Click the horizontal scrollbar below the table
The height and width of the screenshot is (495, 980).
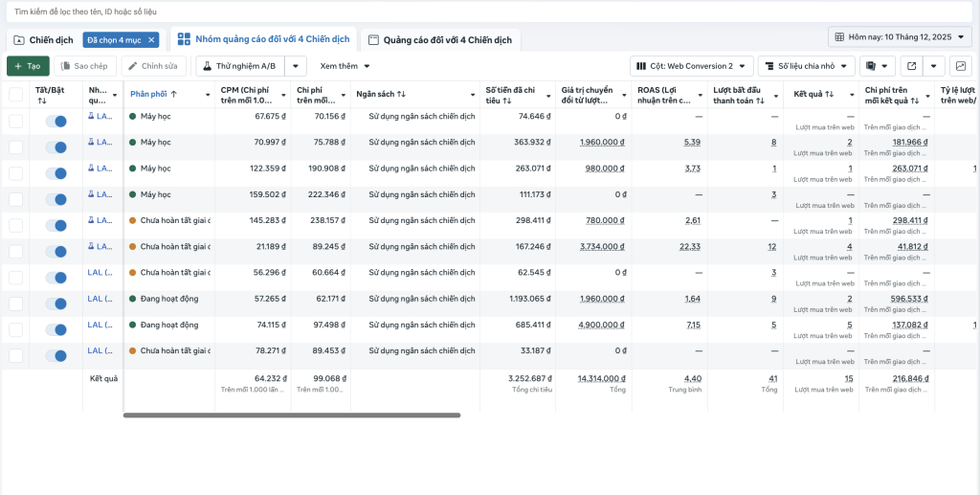tap(292, 415)
